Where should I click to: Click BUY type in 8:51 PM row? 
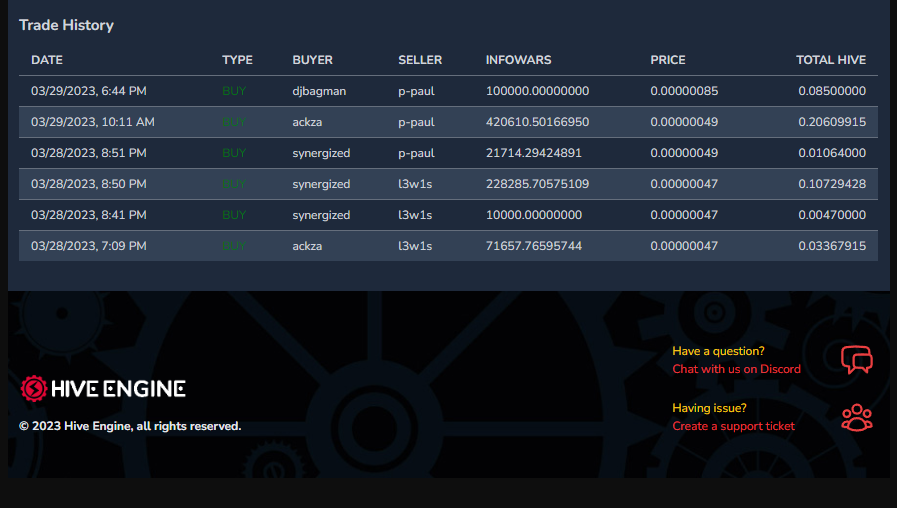[x=234, y=153]
